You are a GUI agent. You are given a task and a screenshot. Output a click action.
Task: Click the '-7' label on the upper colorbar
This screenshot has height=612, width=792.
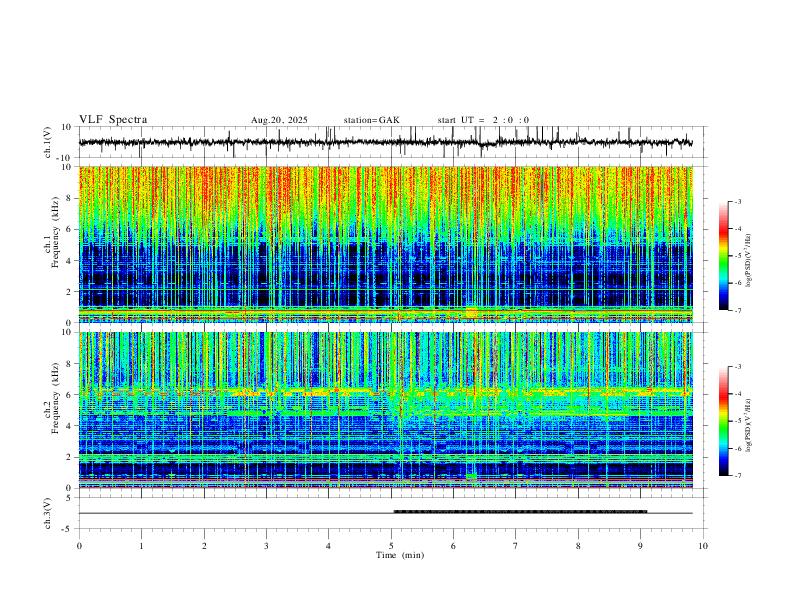[x=737, y=311]
